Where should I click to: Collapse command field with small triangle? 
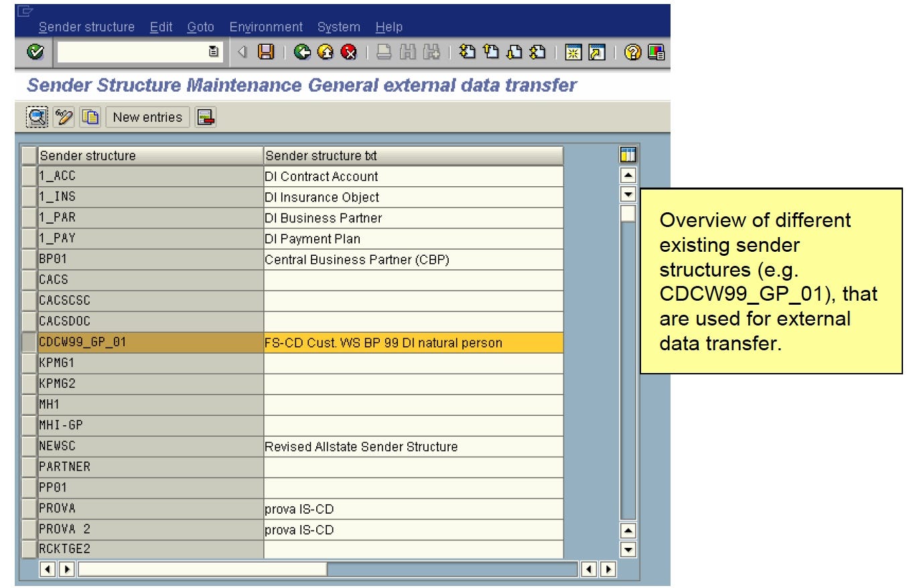click(x=244, y=52)
